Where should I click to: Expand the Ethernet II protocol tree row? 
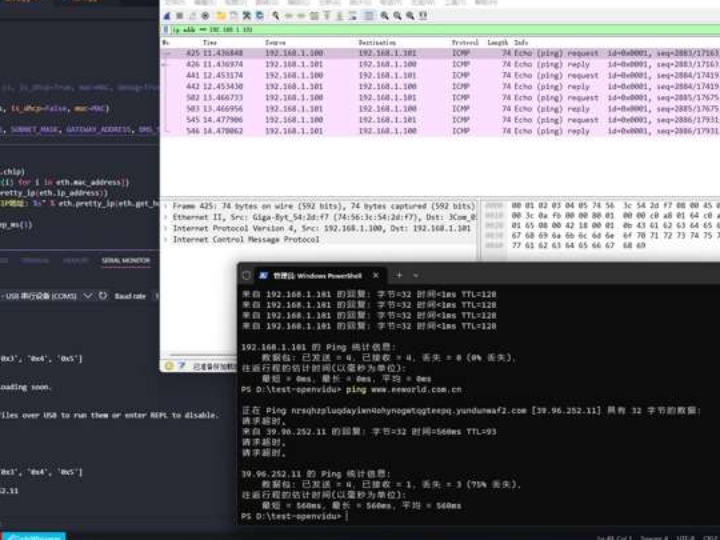pos(166,216)
